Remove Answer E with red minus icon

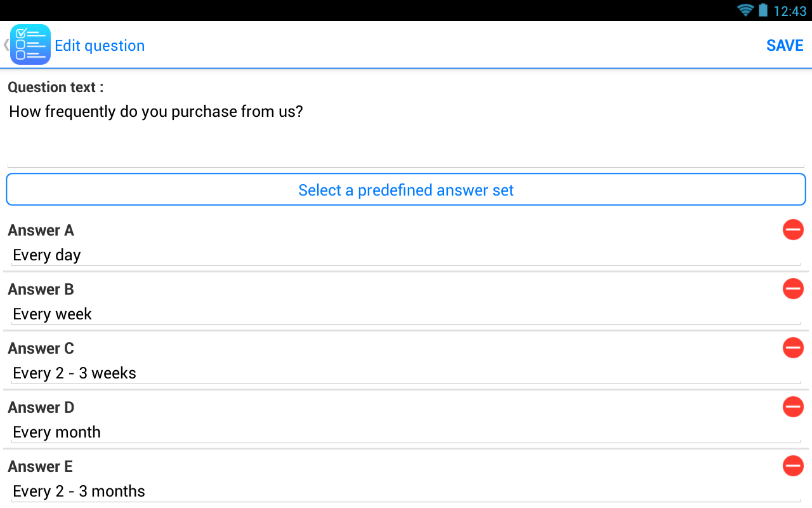point(793,466)
